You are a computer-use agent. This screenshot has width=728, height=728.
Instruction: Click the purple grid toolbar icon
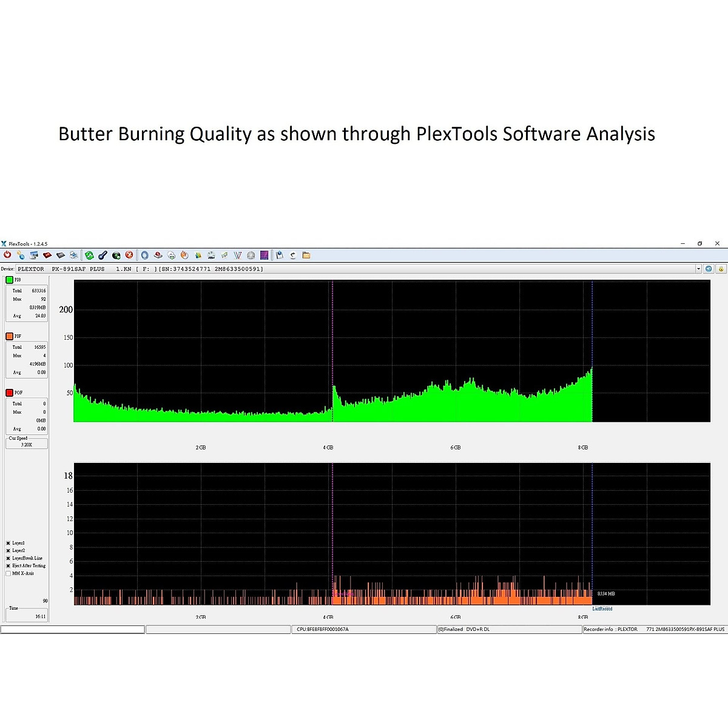[x=265, y=255]
